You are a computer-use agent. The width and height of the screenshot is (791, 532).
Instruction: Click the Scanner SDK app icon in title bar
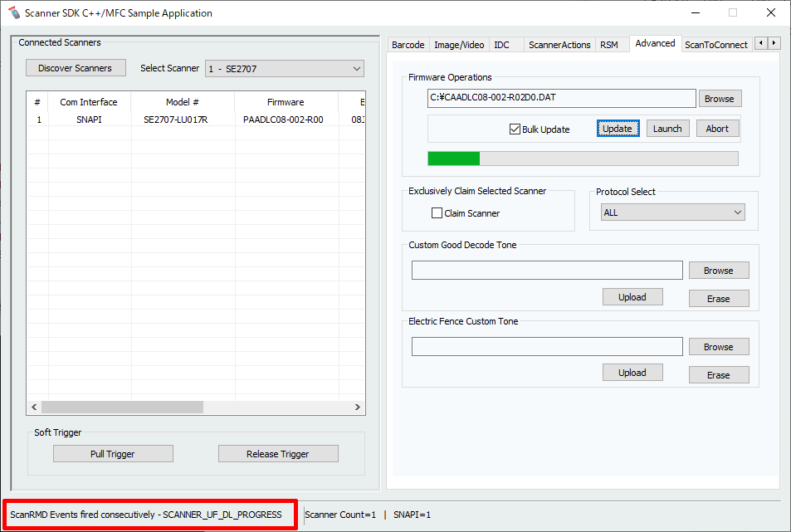point(12,12)
